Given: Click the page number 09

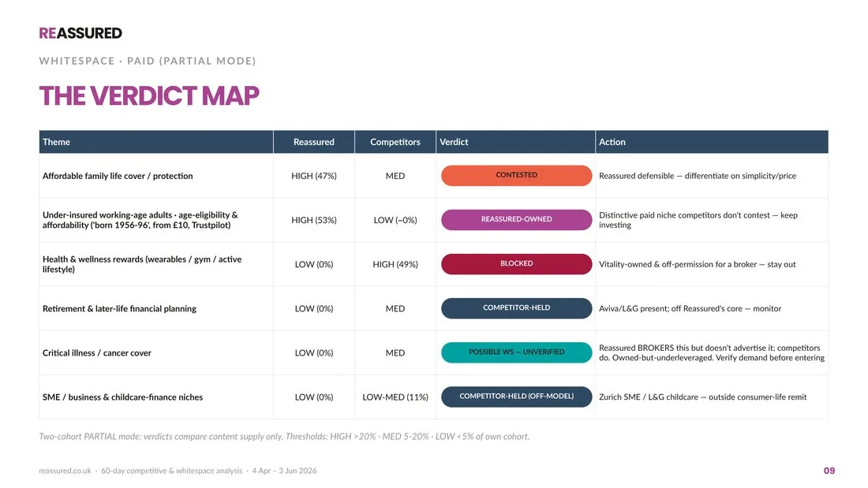Looking at the screenshot, I should (x=829, y=471).
